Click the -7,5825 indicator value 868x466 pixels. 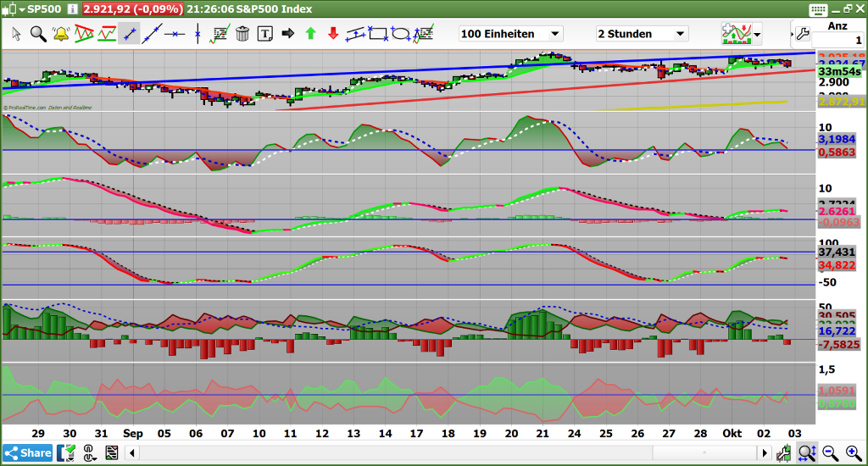pyautogui.click(x=839, y=344)
